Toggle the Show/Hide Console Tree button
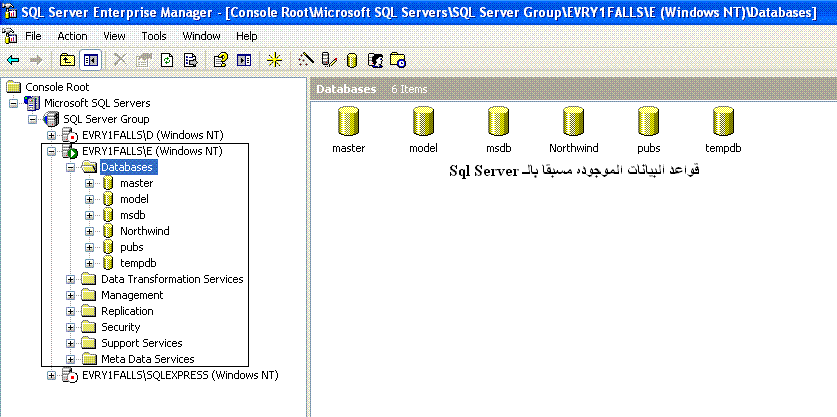 [90, 60]
